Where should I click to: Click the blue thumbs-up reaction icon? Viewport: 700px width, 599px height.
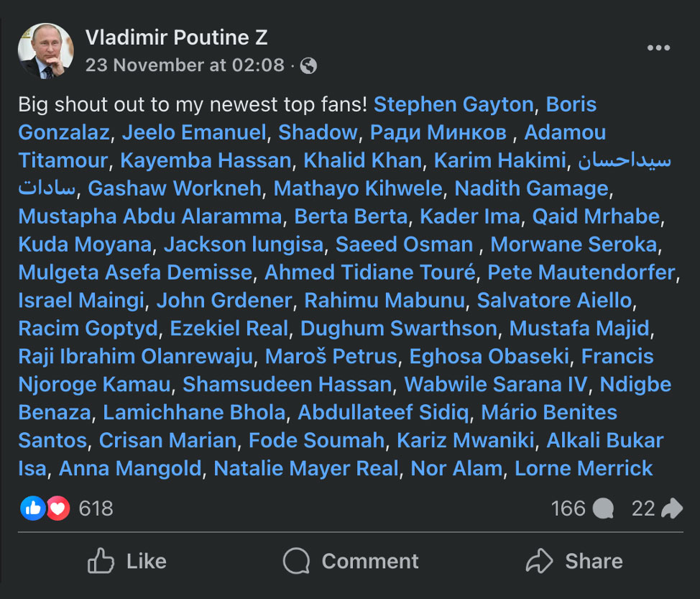coord(32,509)
